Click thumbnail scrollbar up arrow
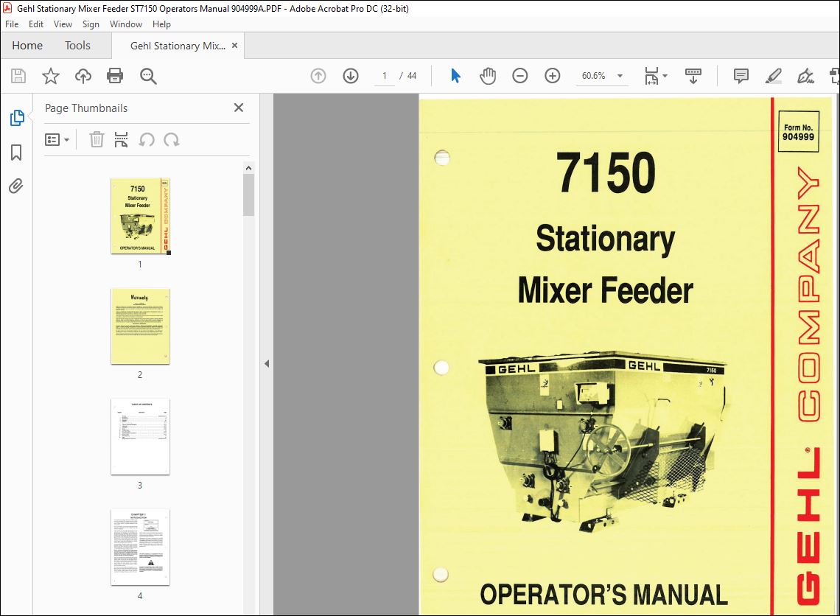The image size is (840, 616). pyautogui.click(x=248, y=168)
